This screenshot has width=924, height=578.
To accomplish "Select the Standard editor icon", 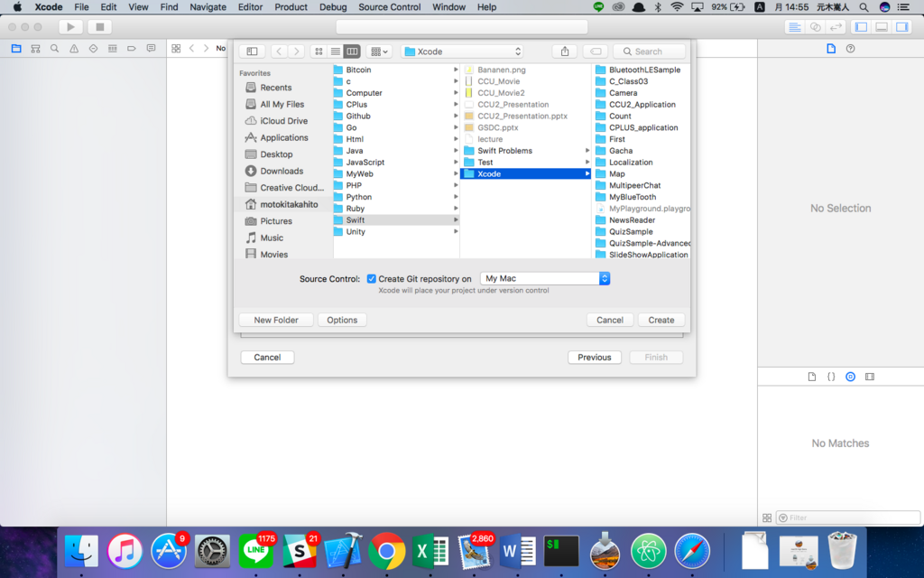I will [794, 27].
